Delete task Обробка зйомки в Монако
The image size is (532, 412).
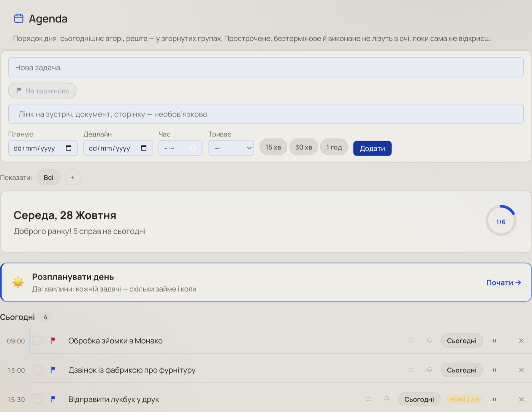[521, 341]
